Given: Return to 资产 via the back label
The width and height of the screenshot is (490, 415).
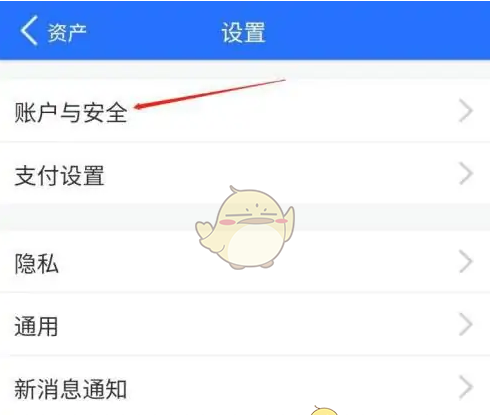Looking at the screenshot, I should pos(66,33).
